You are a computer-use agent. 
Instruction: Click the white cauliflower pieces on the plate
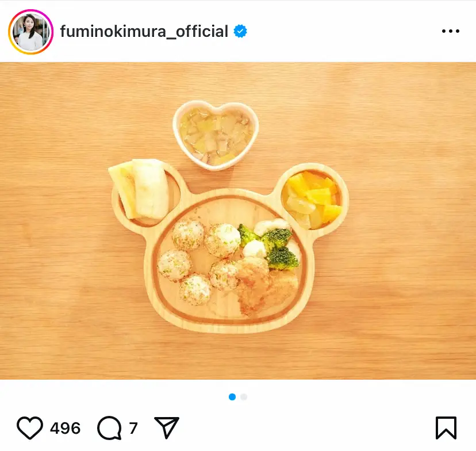(256, 248)
